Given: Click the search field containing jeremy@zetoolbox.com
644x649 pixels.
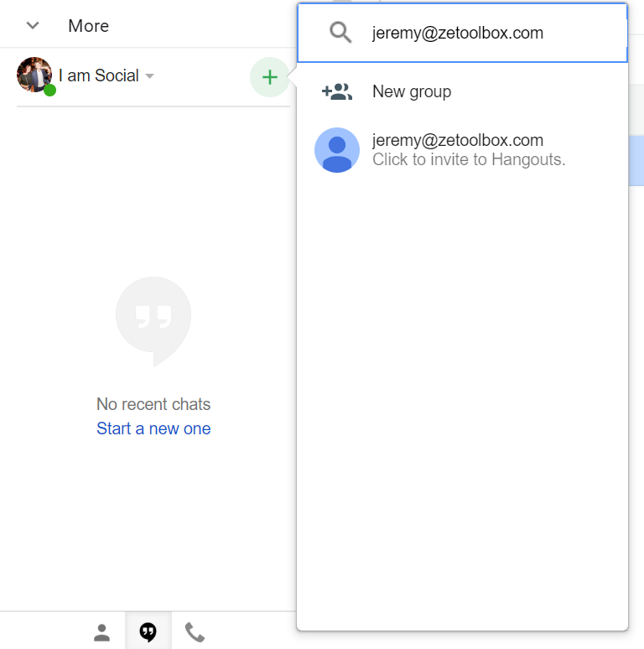Looking at the screenshot, I should 462,33.
